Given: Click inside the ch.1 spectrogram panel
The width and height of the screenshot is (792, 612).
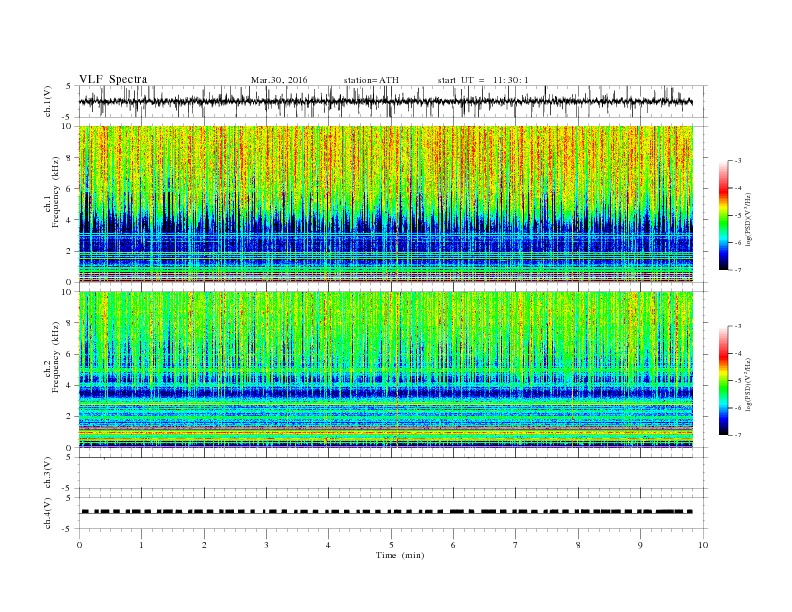Looking at the screenshot, I should pos(386,204).
